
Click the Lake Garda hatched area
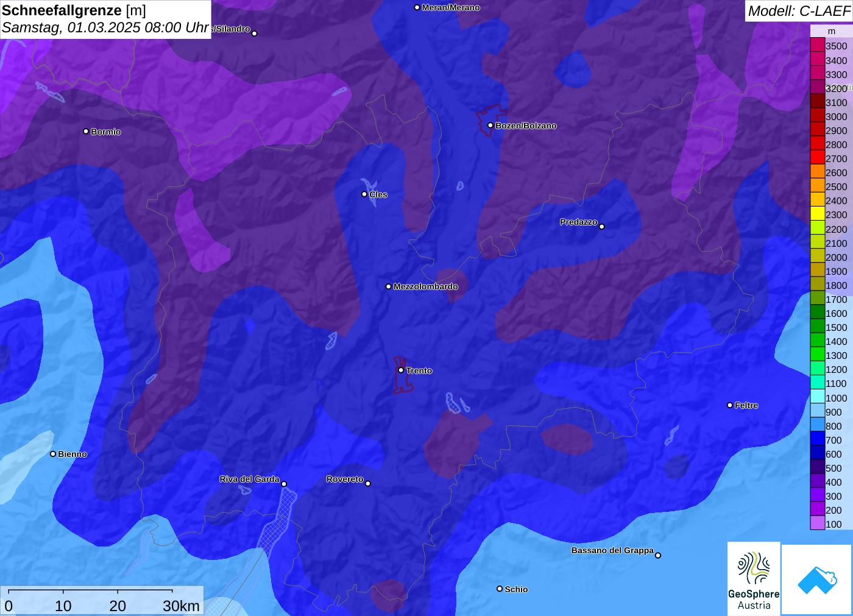pyautogui.click(x=277, y=522)
